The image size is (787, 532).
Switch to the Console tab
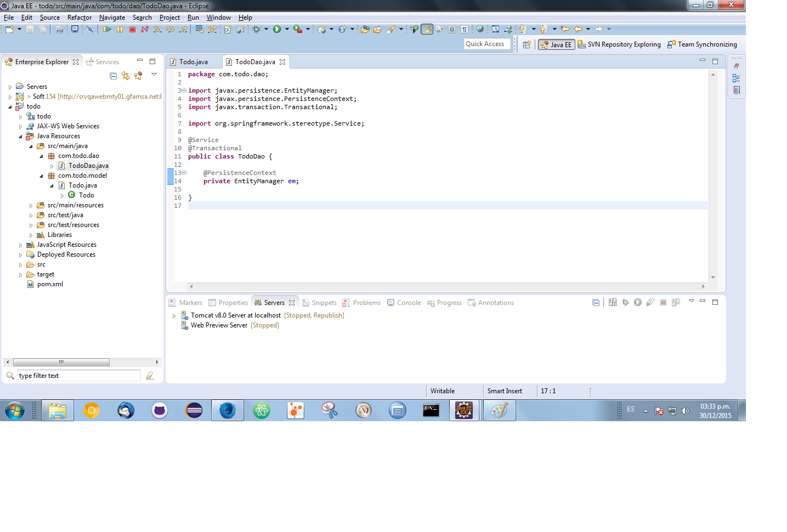(x=404, y=303)
